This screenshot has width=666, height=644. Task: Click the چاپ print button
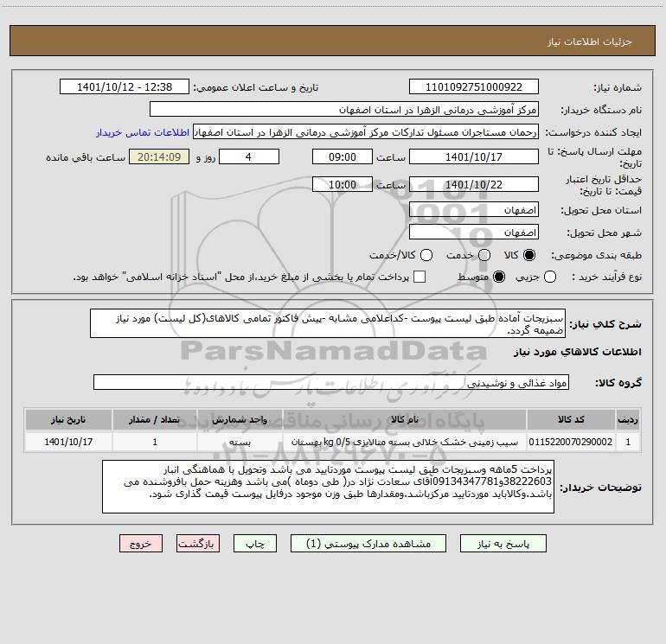click(255, 544)
